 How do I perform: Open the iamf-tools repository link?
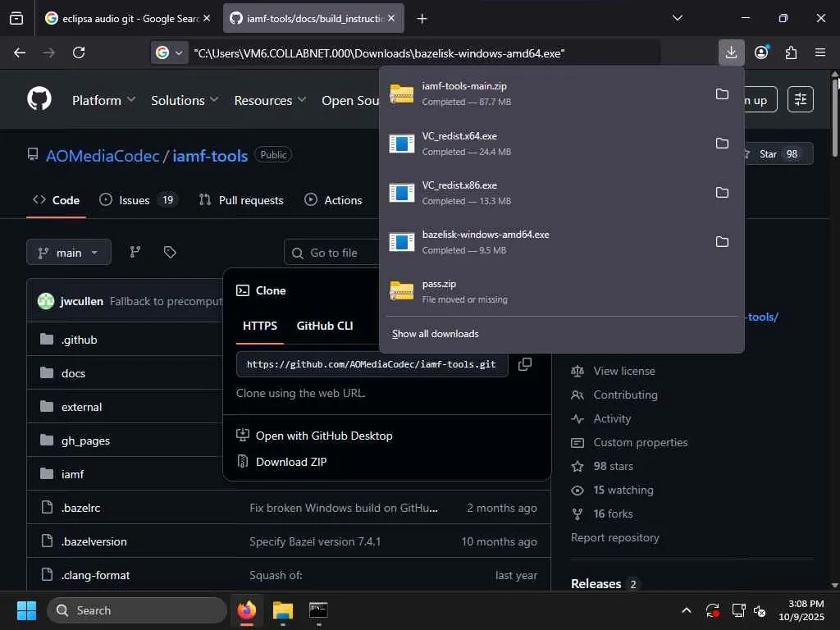pyautogui.click(x=210, y=156)
